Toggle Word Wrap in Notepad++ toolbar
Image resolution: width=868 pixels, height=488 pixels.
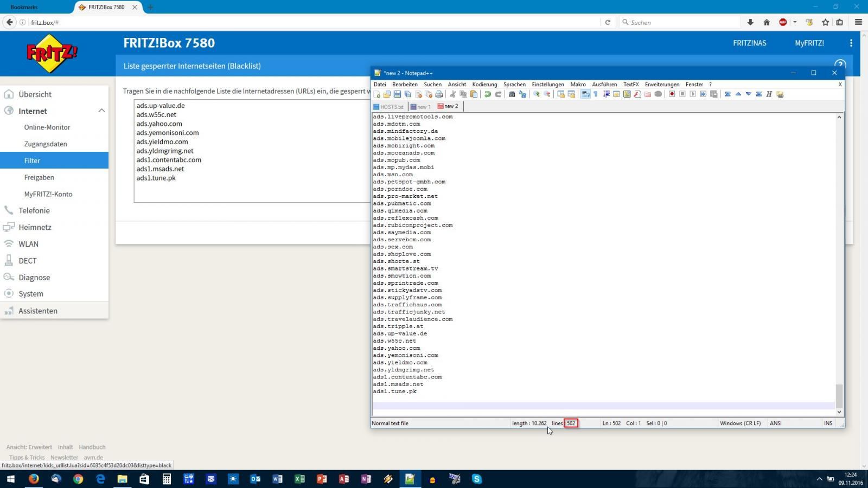tap(585, 94)
